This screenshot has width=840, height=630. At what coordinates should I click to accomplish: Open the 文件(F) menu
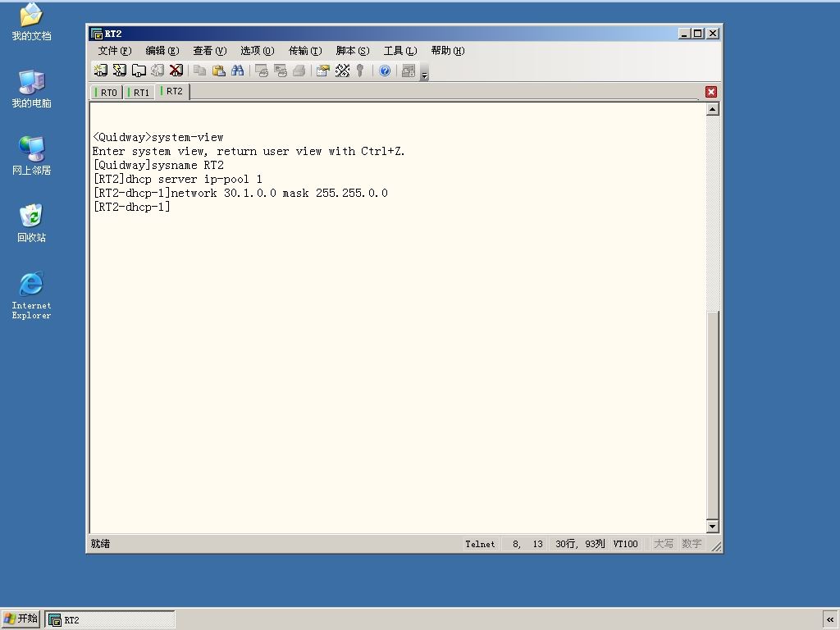114,50
